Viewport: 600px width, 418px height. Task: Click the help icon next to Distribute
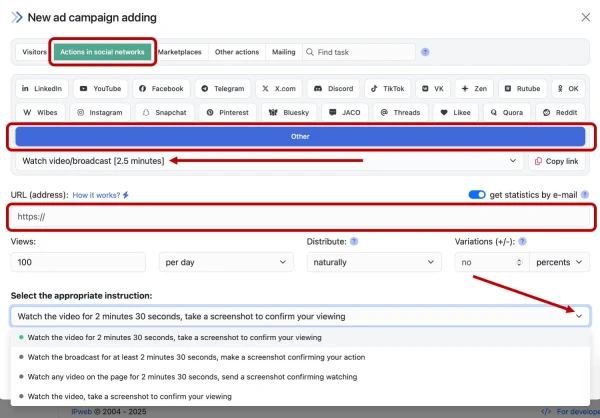click(354, 242)
